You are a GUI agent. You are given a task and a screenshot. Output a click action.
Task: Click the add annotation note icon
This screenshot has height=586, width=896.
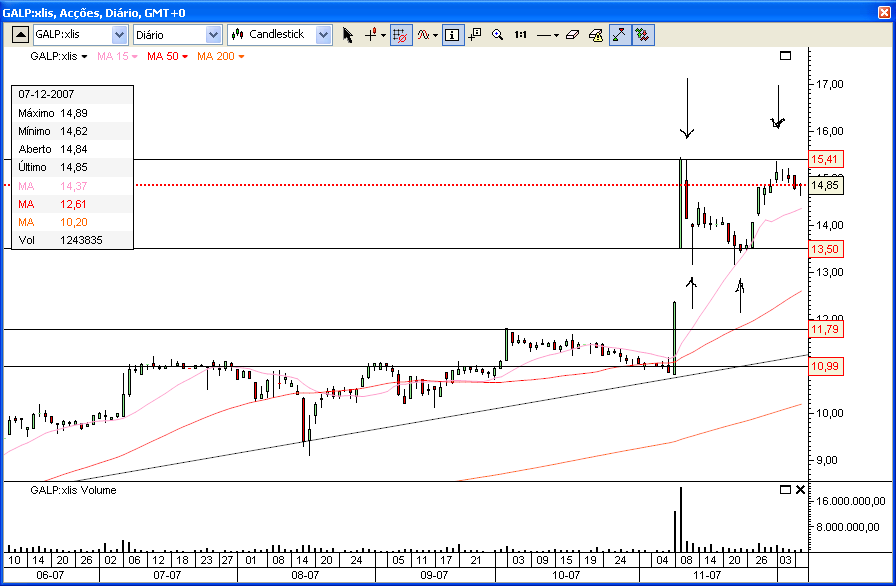475,35
